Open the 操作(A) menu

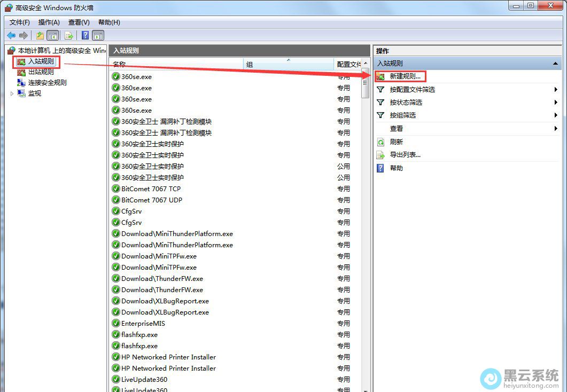(49, 22)
